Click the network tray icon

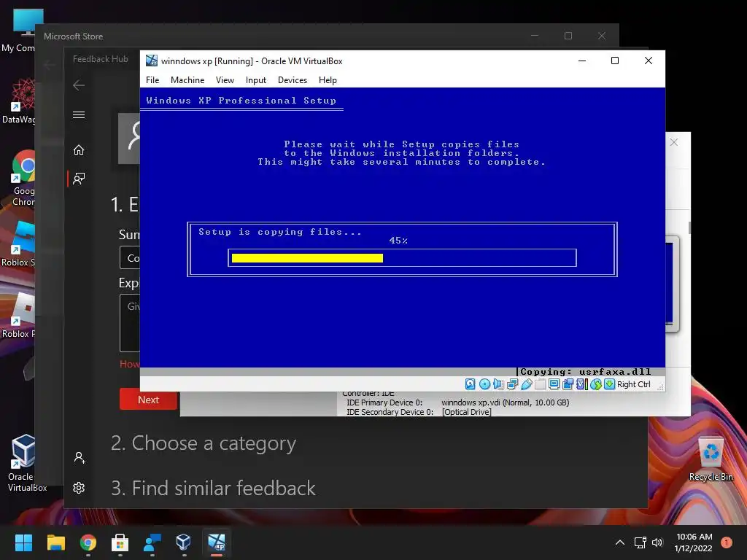[x=640, y=542]
